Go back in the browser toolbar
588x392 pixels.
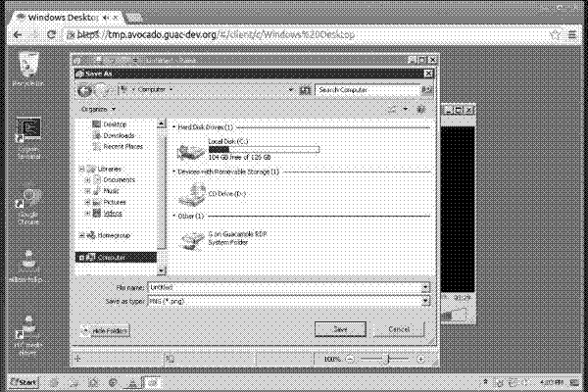pos(18,35)
